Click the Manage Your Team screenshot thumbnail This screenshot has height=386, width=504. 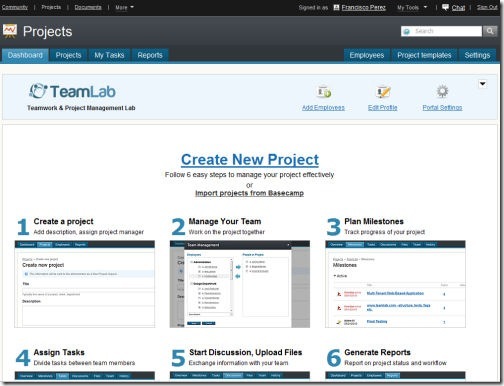point(240,284)
